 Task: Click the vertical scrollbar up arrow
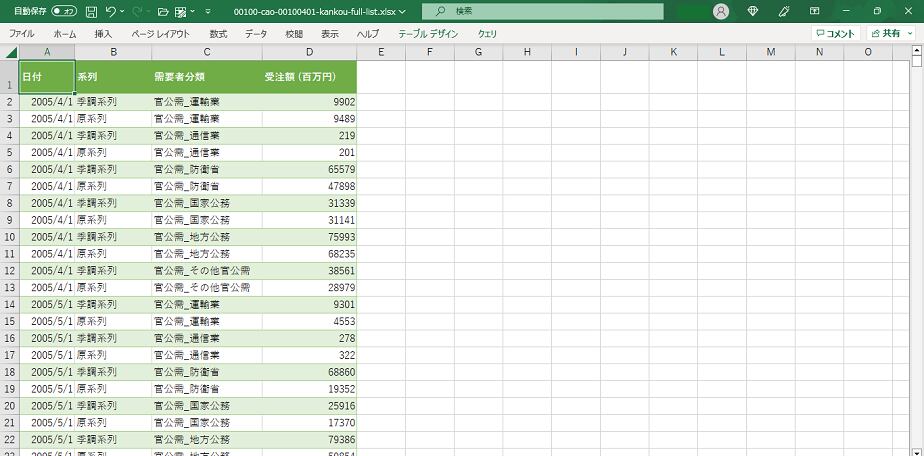[917, 50]
